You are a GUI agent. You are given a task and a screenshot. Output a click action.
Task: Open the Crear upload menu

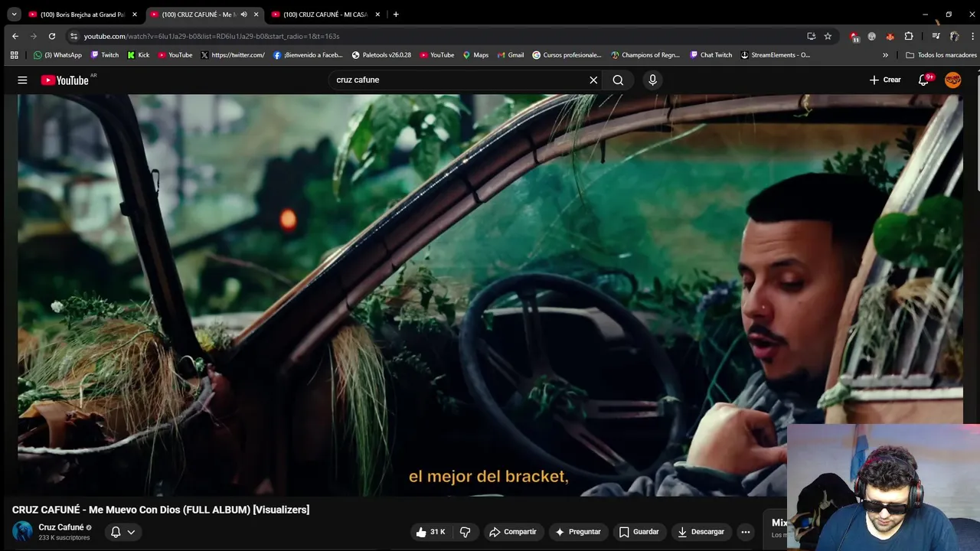pos(885,80)
